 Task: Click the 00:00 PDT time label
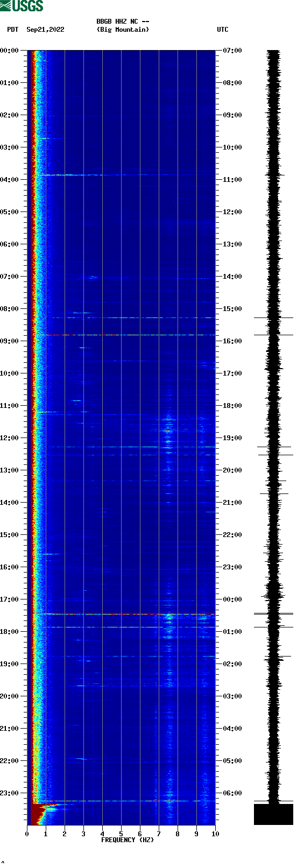tap(9, 51)
